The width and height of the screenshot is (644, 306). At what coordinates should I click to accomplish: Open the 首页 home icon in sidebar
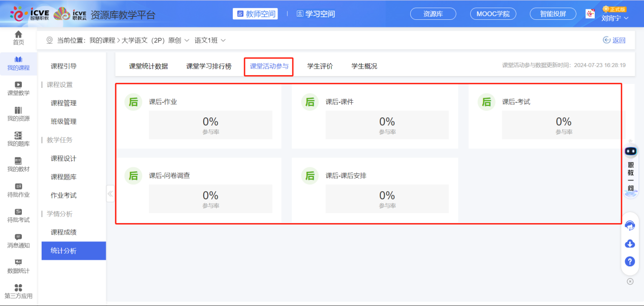point(18,37)
